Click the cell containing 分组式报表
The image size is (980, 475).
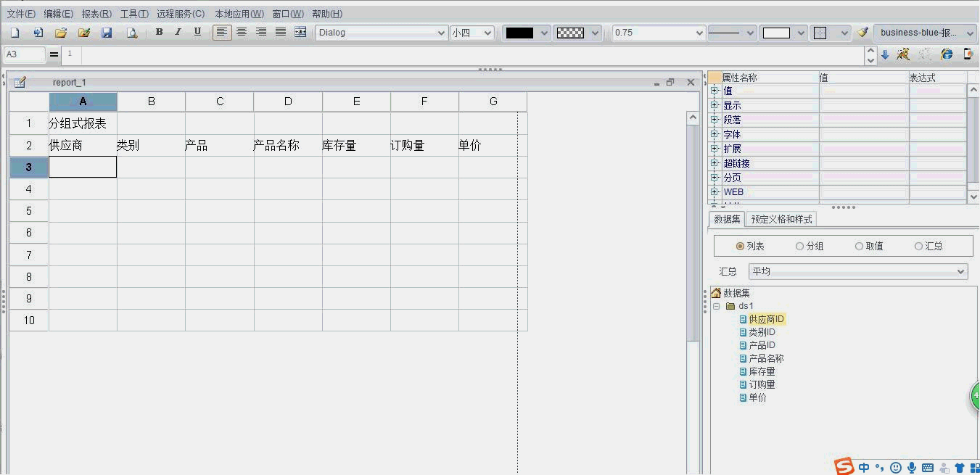point(83,123)
